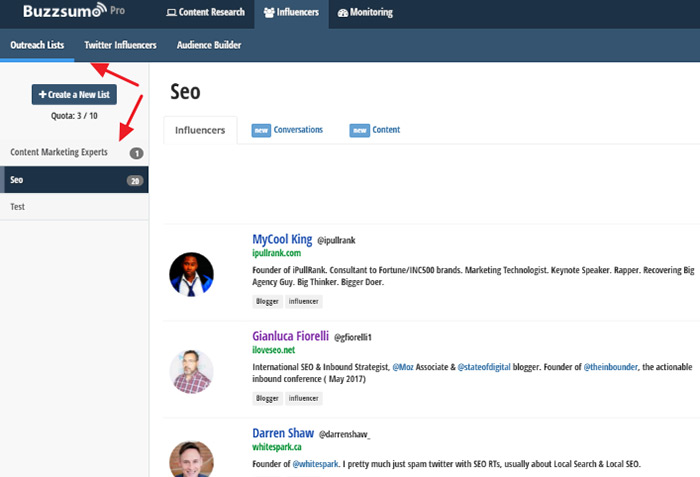This screenshot has width=700, height=477.
Task: Open Audience Builder subtab
Action: (x=209, y=45)
